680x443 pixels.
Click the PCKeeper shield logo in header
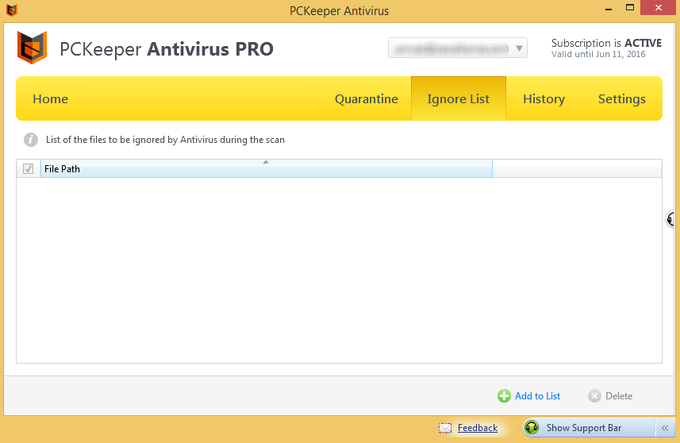(x=32, y=48)
